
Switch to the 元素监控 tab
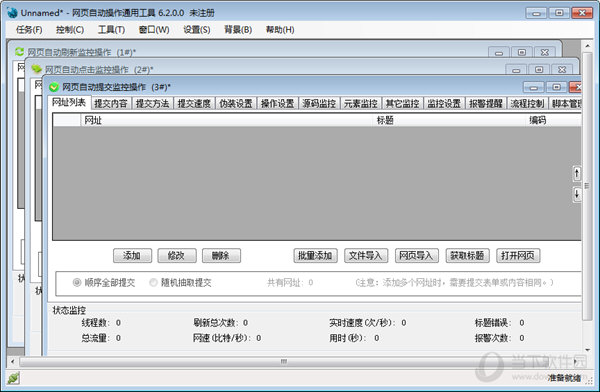point(361,103)
